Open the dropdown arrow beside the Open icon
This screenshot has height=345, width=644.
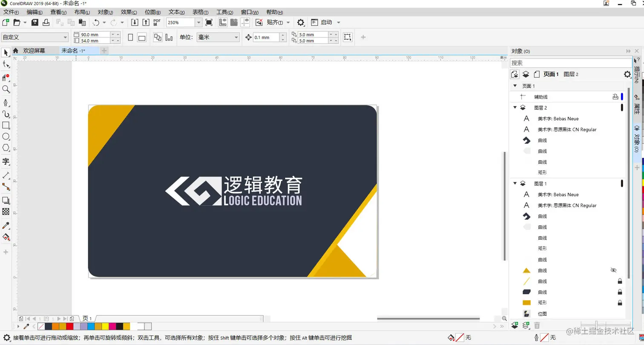point(25,22)
